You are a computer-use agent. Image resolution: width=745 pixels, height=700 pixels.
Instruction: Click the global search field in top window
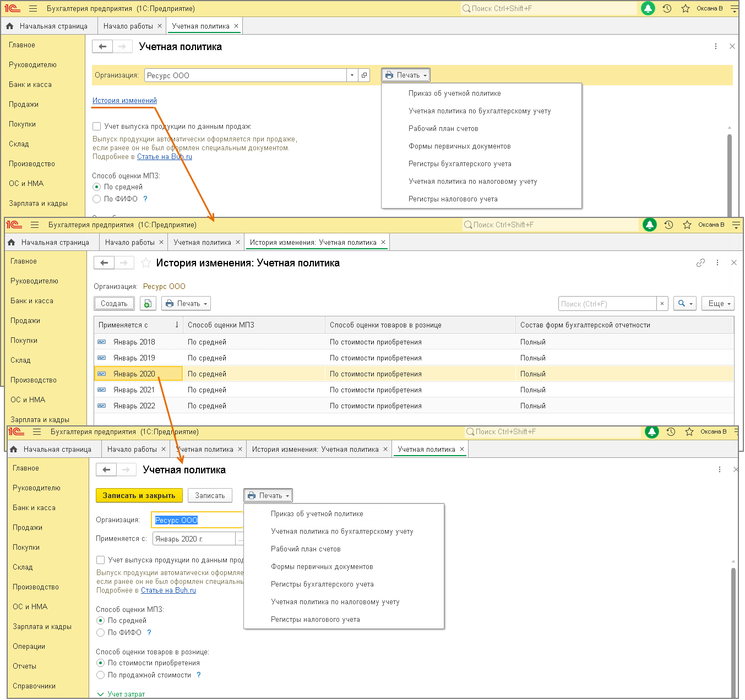coord(548,9)
